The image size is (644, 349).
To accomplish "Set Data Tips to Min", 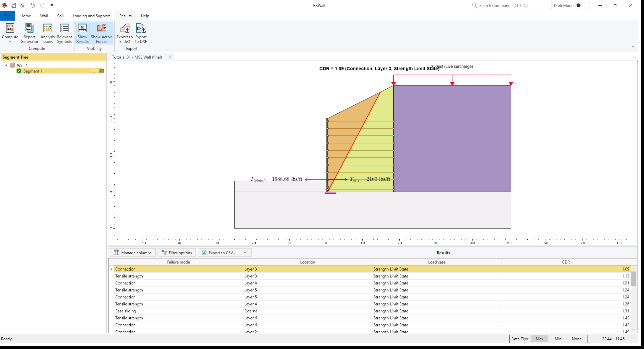I will pos(558,339).
